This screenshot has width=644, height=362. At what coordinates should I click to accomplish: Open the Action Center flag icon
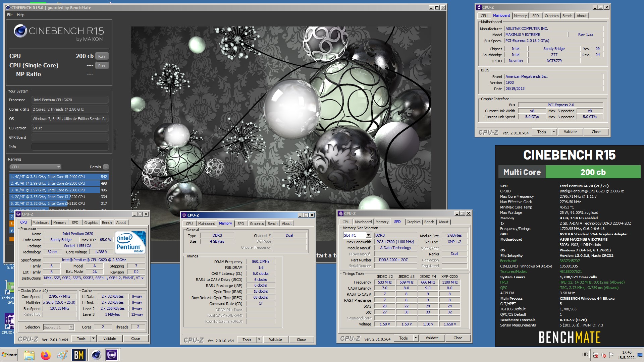coord(611,355)
